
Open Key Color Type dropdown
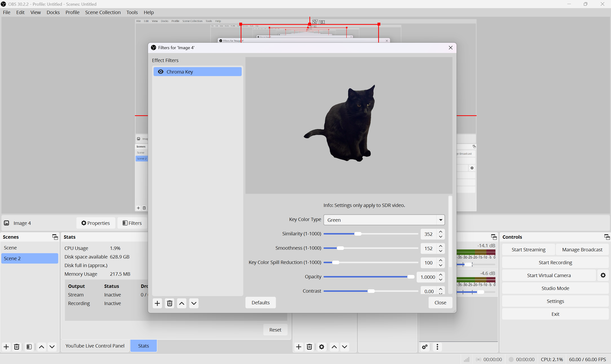pyautogui.click(x=384, y=220)
